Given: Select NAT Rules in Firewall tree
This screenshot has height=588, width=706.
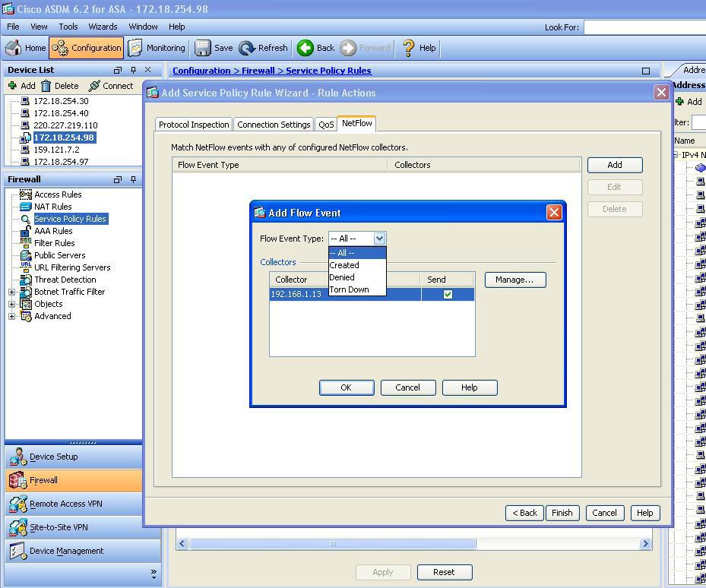Looking at the screenshot, I should tap(52, 207).
